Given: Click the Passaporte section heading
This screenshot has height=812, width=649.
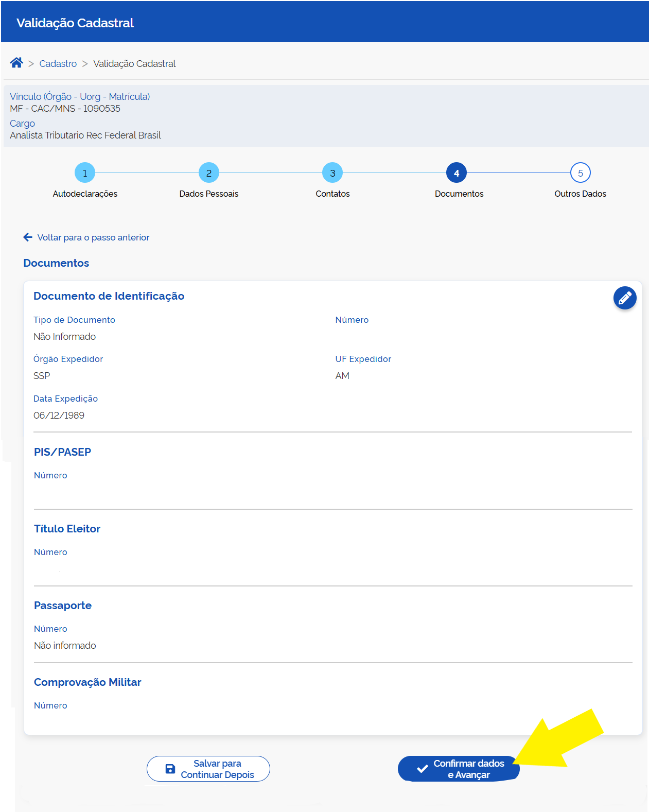Looking at the screenshot, I should click(x=63, y=606).
